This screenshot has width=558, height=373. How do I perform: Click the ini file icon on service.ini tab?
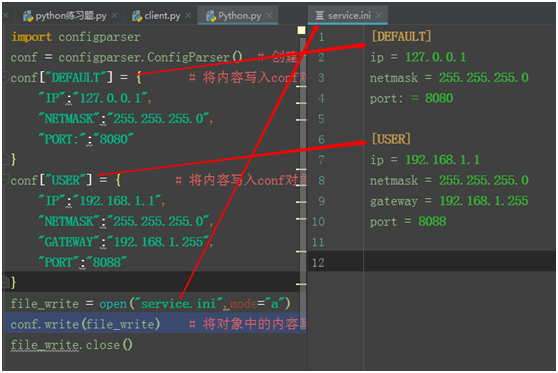[320, 15]
